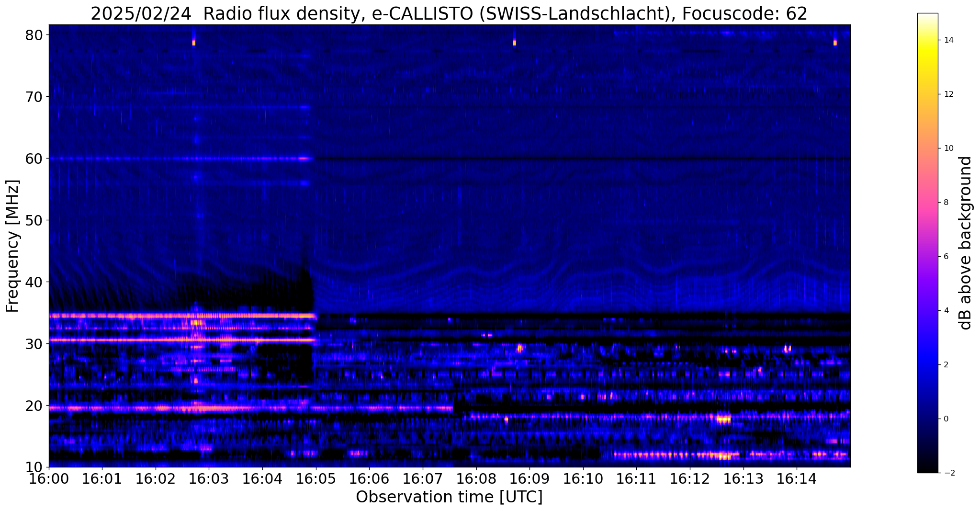
Task: Click the 'Observation time [UTC]' axis label
Action: coord(449,497)
